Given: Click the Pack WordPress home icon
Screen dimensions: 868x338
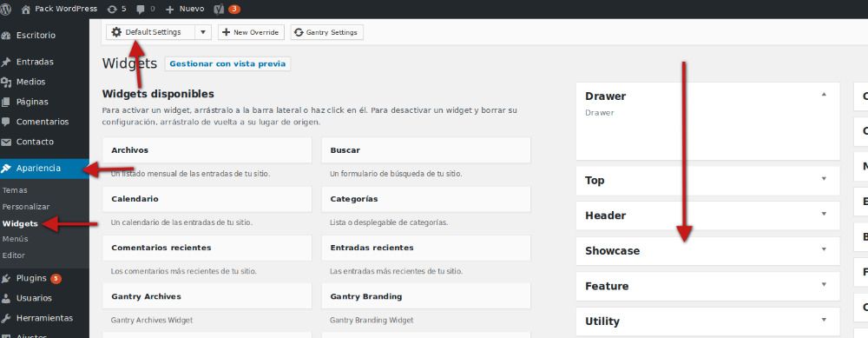Looking at the screenshot, I should click(25, 9).
